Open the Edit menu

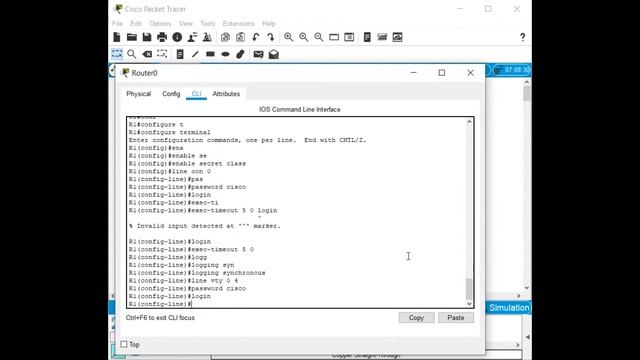click(x=136, y=23)
